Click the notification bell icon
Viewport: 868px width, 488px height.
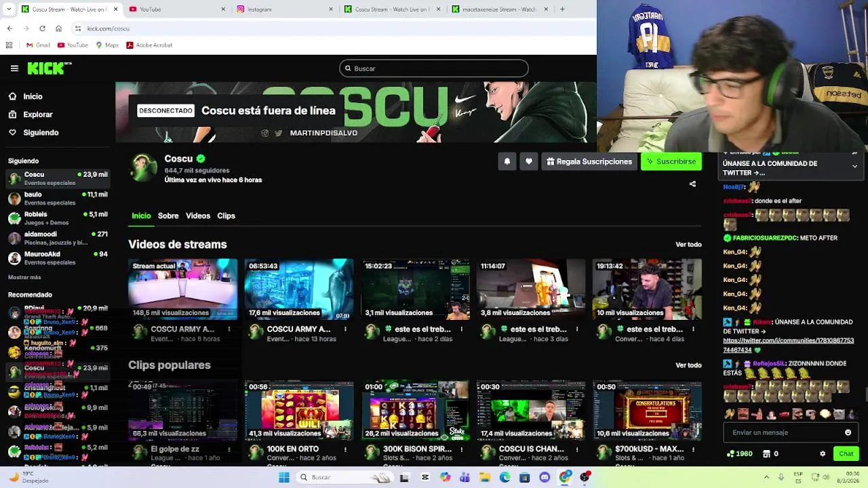click(x=507, y=161)
